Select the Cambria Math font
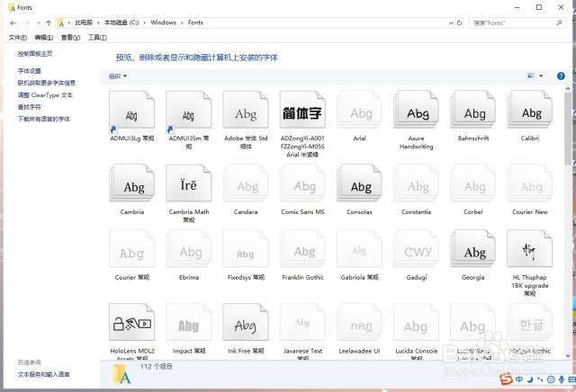Screen dimensions: 576x392 [189, 183]
